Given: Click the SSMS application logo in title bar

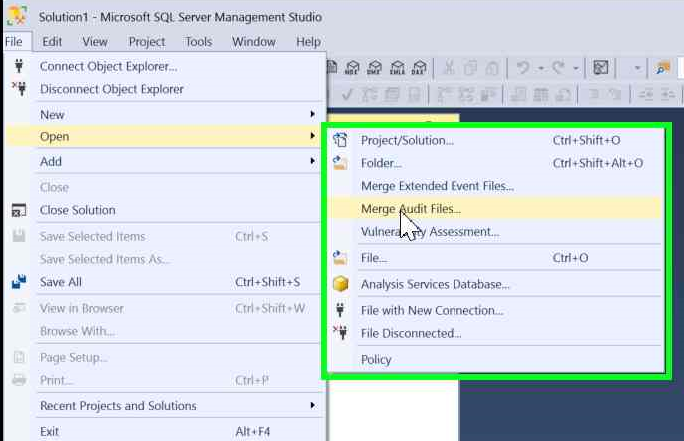Looking at the screenshot, I should click(x=17, y=16).
